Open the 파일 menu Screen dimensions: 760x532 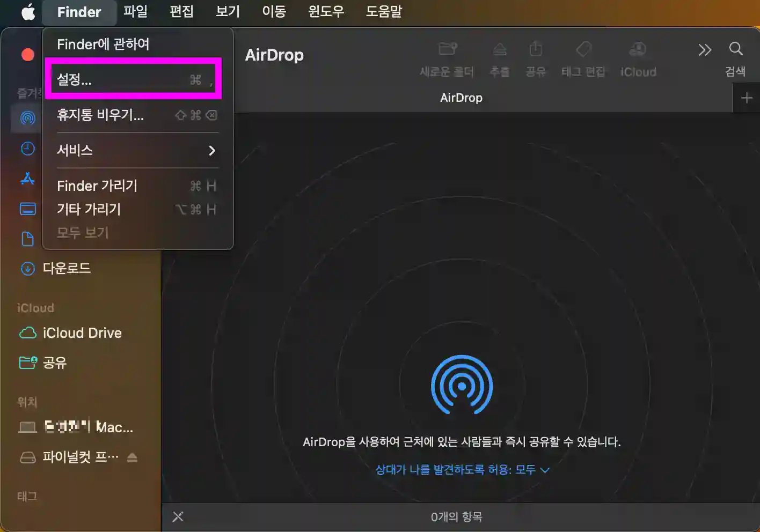[135, 11]
